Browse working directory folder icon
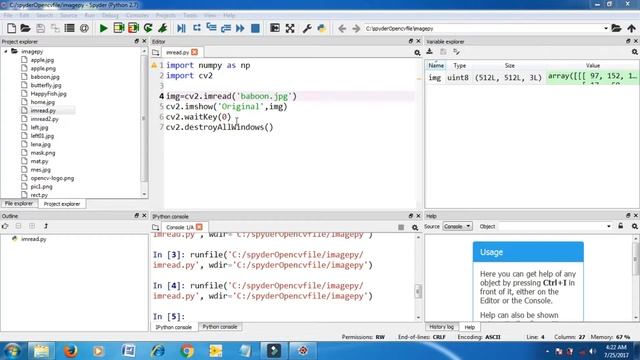The height and width of the screenshot is (360, 640). [x=616, y=28]
